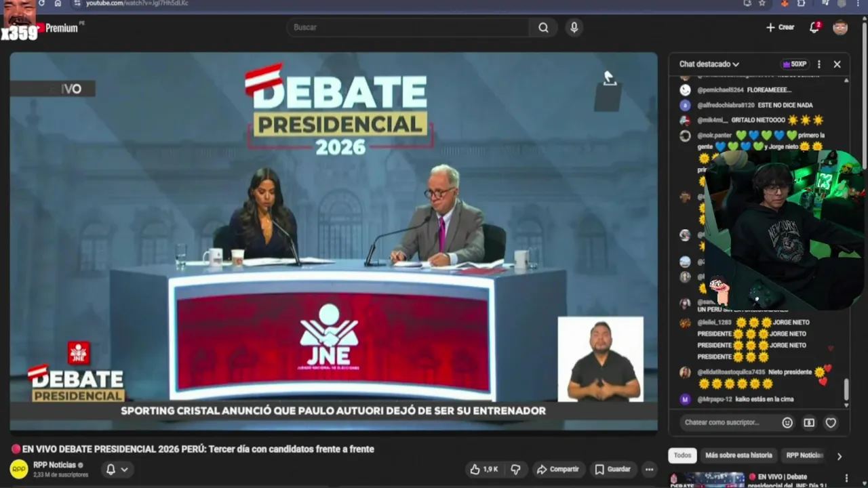The height and width of the screenshot is (488, 868).
Task: Open more actions ellipsis under video
Action: pos(649,469)
